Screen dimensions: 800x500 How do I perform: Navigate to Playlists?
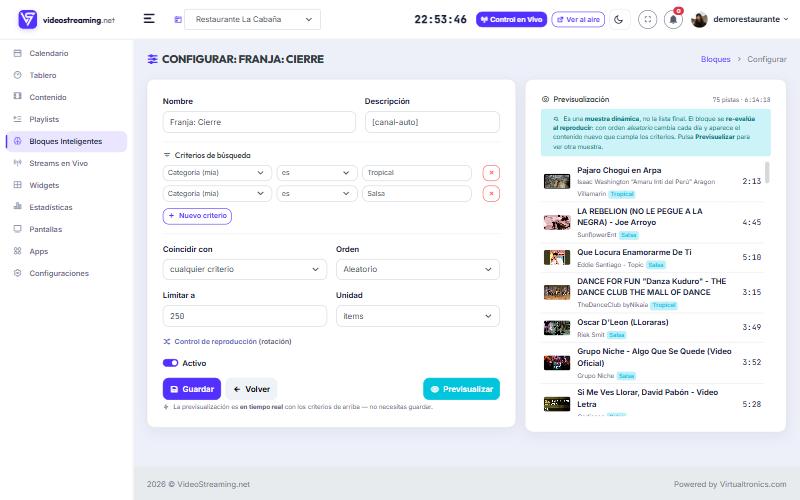(44, 119)
